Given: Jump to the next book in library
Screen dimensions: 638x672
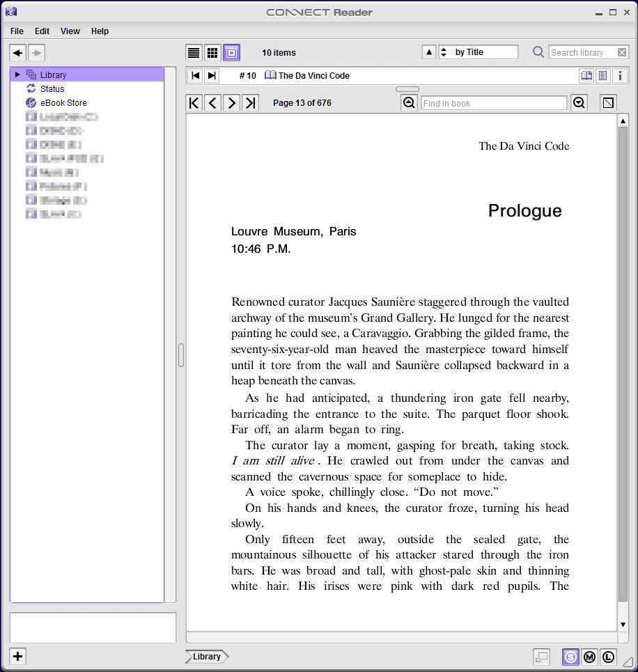Looking at the screenshot, I should tap(212, 76).
